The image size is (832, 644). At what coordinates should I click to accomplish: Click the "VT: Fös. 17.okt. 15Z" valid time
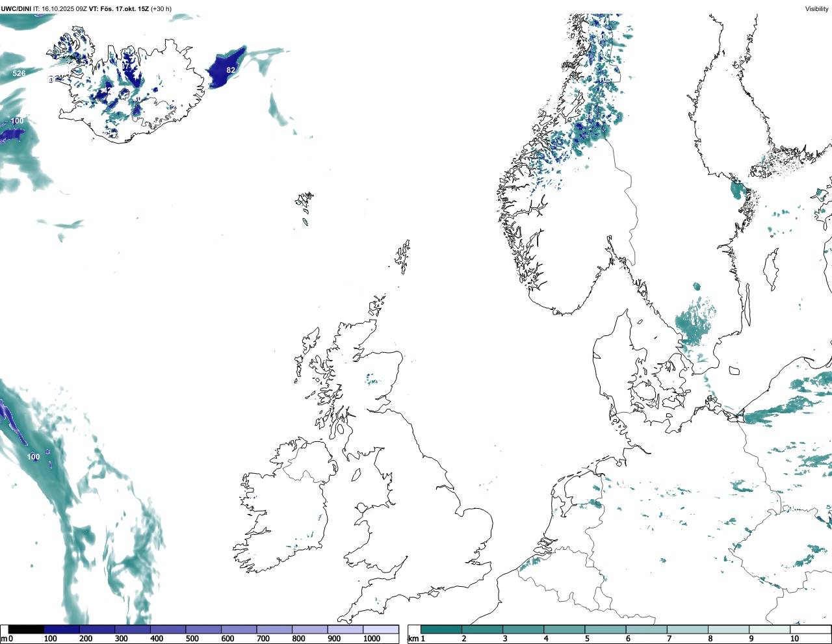pos(119,8)
